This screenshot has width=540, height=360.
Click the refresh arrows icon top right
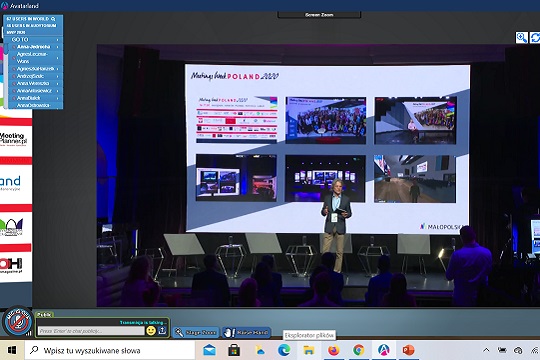[x=535, y=38]
